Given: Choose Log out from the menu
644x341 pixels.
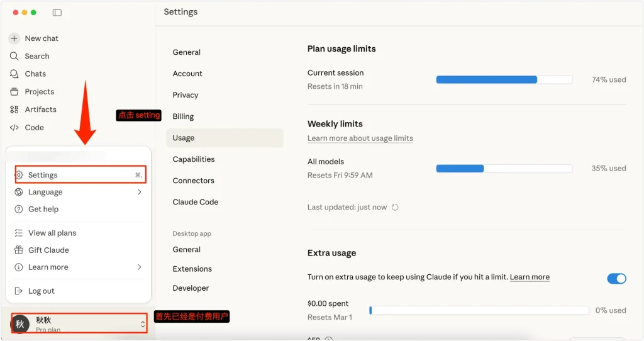Looking at the screenshot, I should point(41,291).
